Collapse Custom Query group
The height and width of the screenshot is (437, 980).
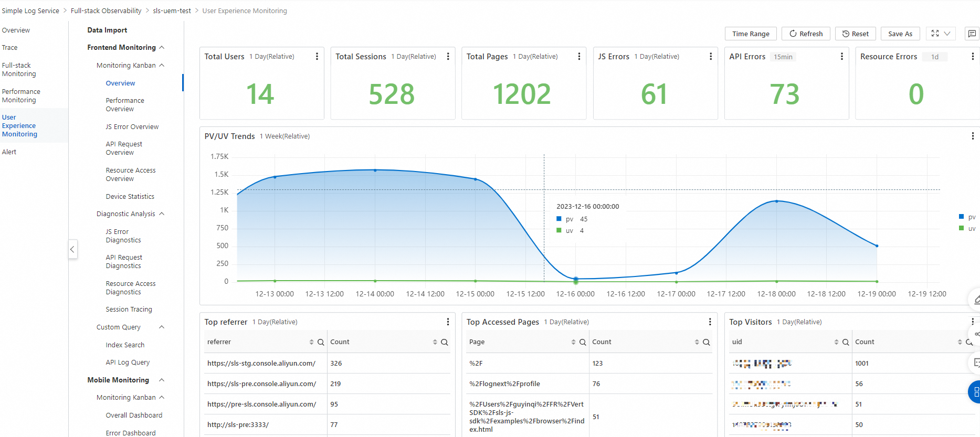162,327
